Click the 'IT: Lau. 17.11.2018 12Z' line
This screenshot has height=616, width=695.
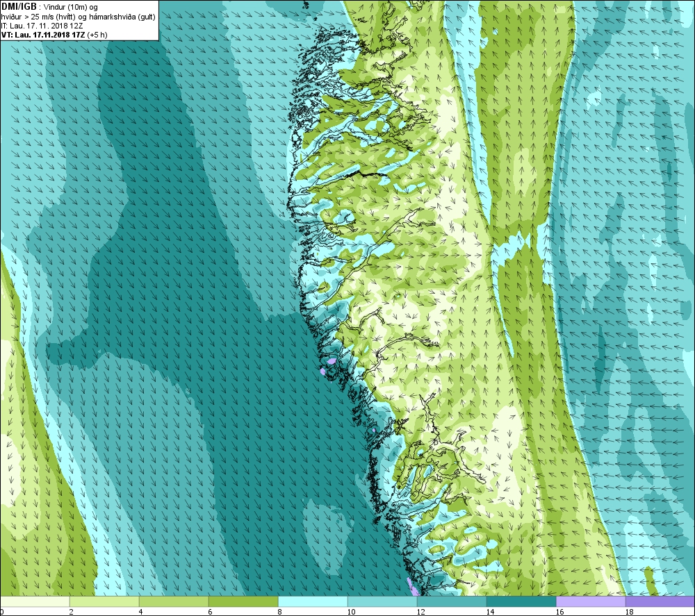pos(42,26)
